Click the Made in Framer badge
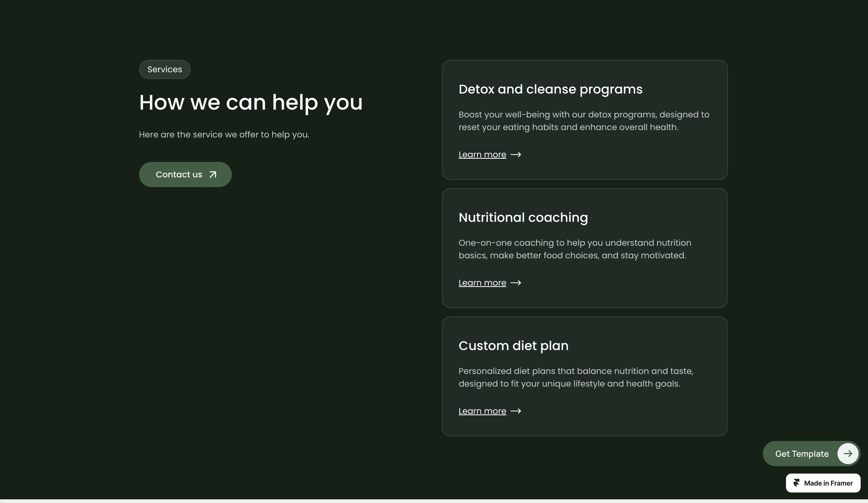868x503 pixels. pyautogui.click(x=828, y=483)
